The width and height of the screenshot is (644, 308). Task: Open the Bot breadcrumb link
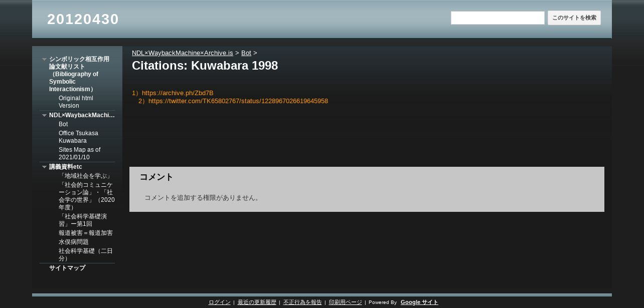pos(246,53)
